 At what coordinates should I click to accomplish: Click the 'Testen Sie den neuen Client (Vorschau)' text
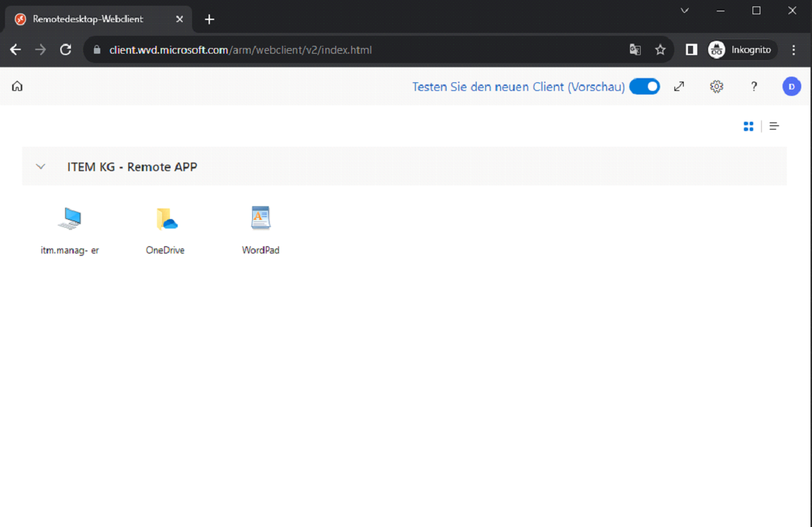tap(518, 87)
